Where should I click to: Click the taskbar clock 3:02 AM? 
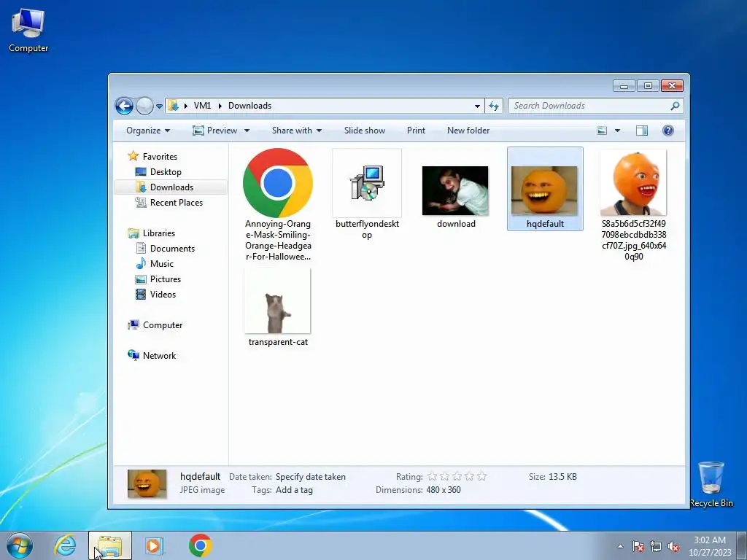point(709,540)
